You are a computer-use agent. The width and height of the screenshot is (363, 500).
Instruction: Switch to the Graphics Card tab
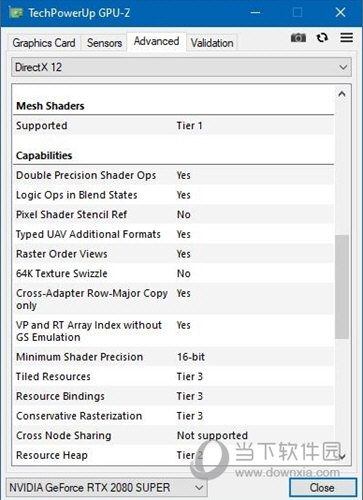point(44,43)
